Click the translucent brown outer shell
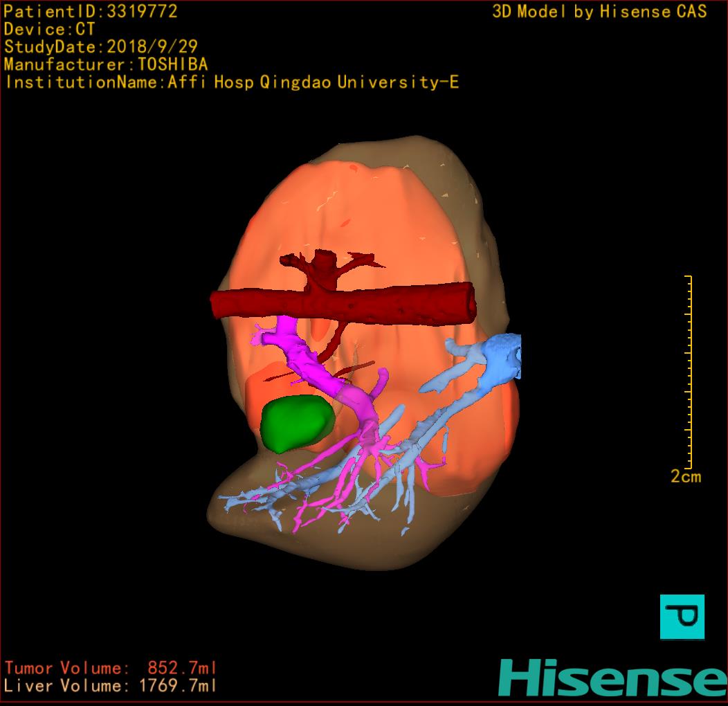Viewport: 728px width, 706px height. (471, 208)
